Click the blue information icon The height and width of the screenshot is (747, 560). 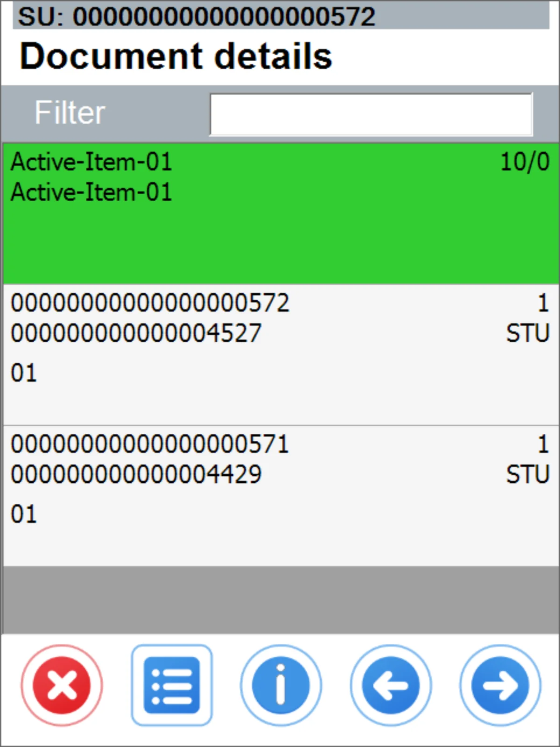(x=281, y=685)
